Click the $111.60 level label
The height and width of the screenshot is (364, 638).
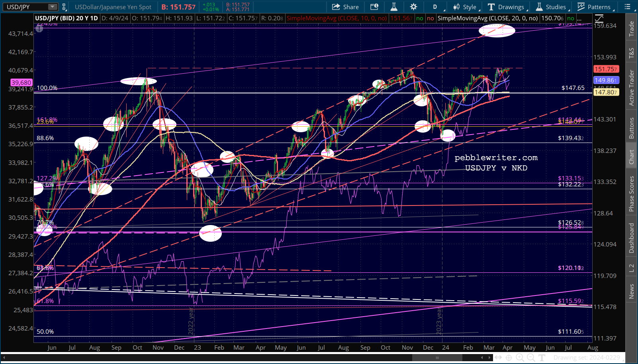[571, 332]
